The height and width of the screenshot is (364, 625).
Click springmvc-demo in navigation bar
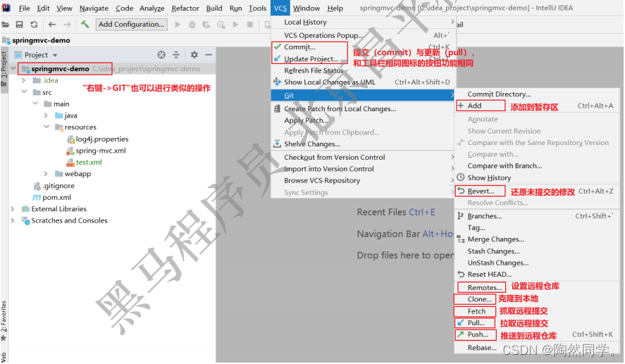click(x=41, y=40)
